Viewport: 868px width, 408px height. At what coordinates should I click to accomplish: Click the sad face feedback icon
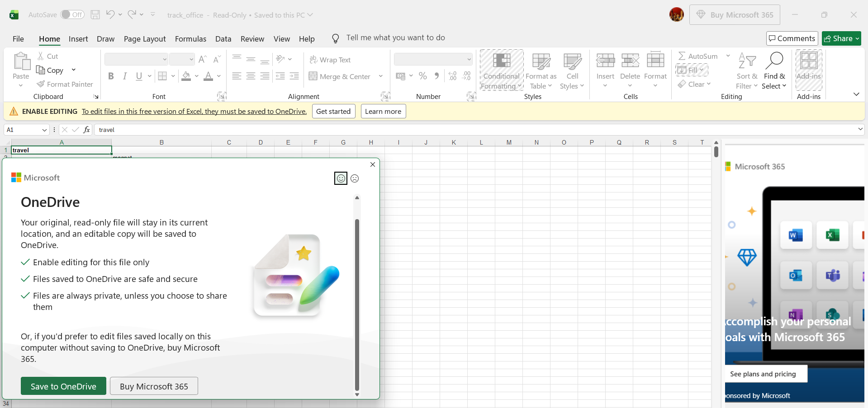pos(355,178)
